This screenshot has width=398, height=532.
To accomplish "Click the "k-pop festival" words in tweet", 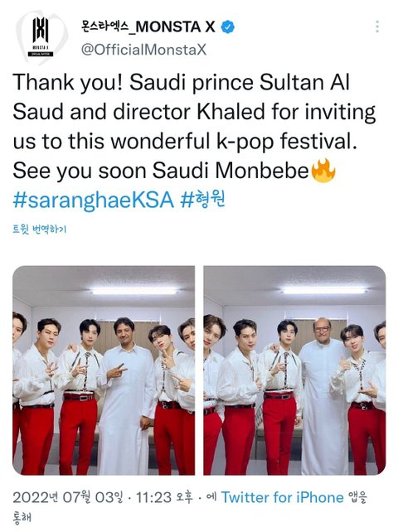I will (287, 141).
